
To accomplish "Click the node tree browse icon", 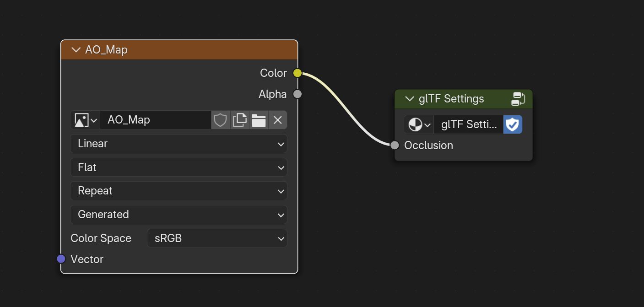I will (419, 124).
